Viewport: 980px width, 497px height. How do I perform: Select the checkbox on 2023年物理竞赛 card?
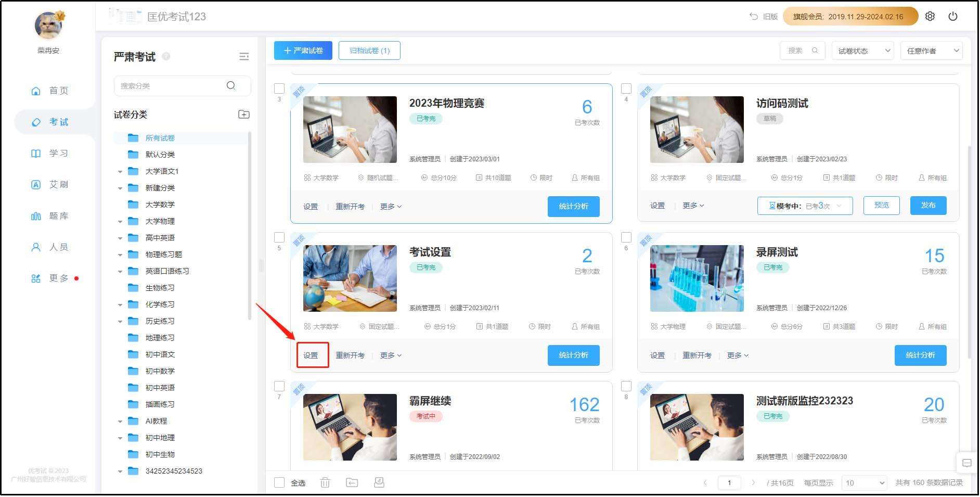[279, 88]
